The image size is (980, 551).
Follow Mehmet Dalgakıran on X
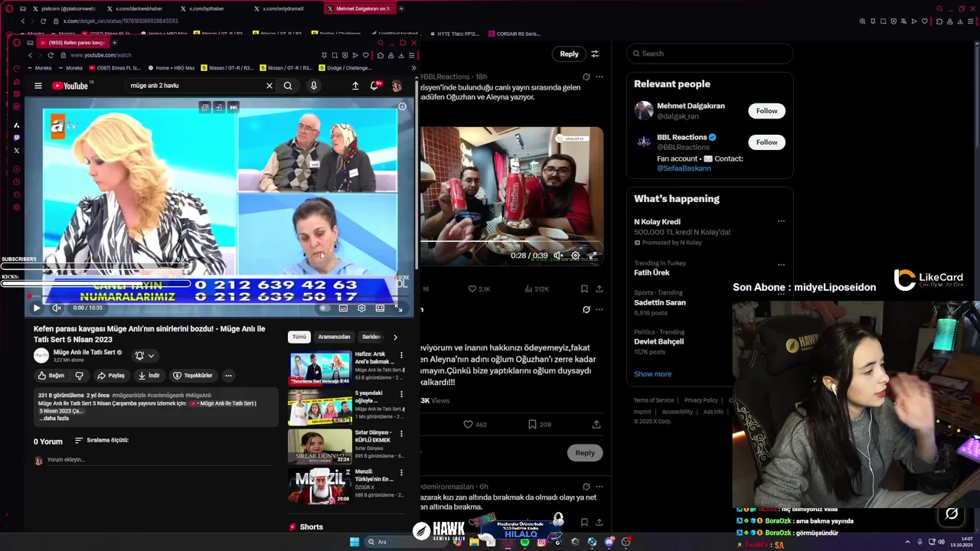pyautogui.click(x=766, y=111)
